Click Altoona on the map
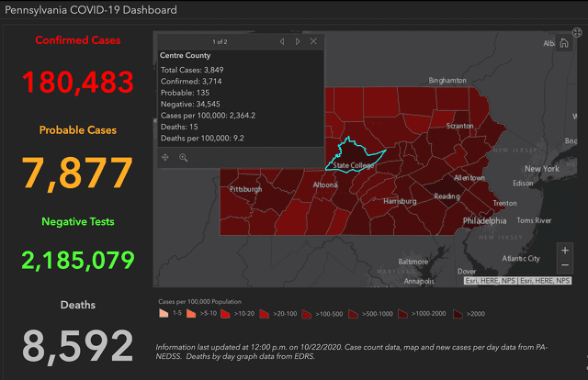 pyautogui.click(x=325, y=184)
